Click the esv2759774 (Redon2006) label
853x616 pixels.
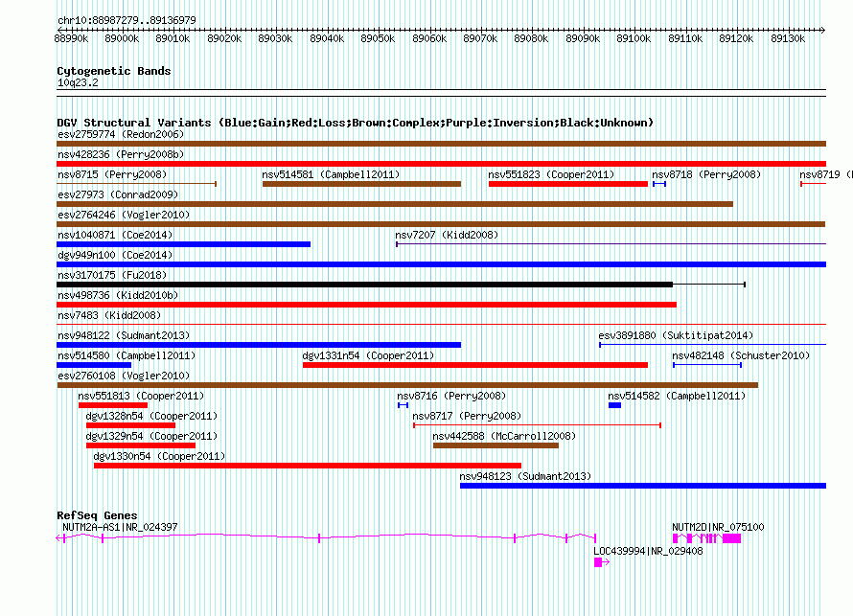coord(121,134)
